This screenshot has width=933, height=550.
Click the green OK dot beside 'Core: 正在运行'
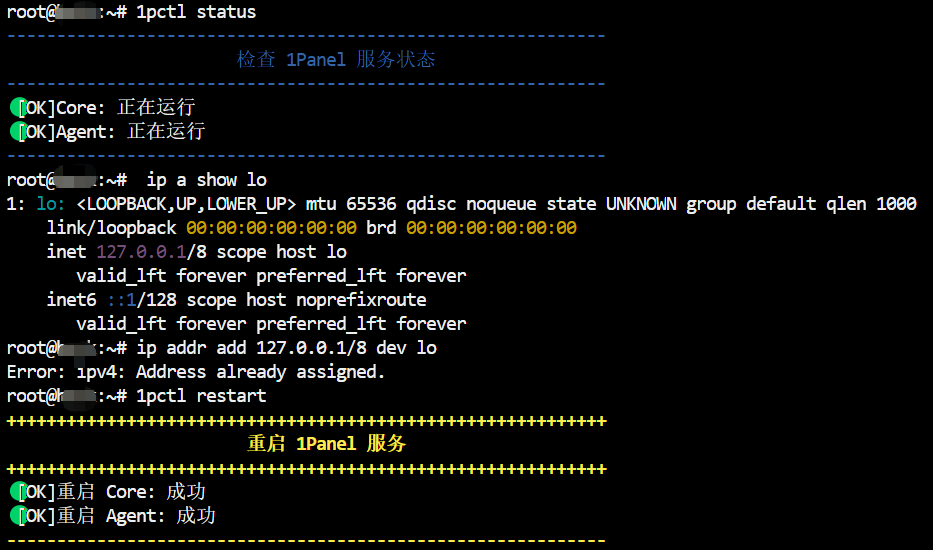point(18,107)
